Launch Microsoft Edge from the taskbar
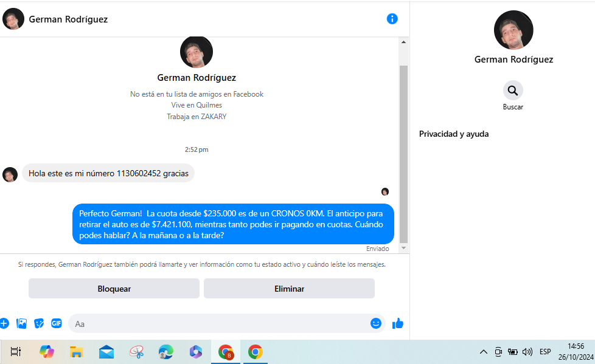The width and height of the screenshot is (595, 364). point(165,352)
